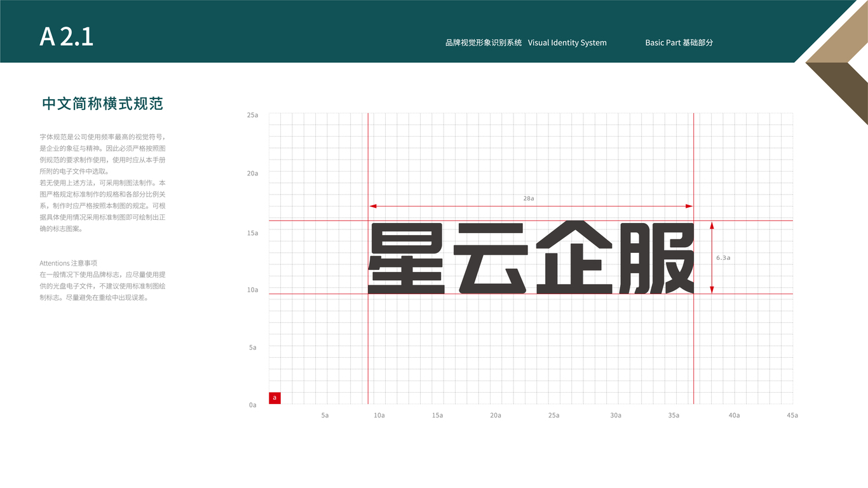Click the "40a" horizontal axis label
Image resolution: width=868 pixels, height=488 pixels.
point(734,415)
